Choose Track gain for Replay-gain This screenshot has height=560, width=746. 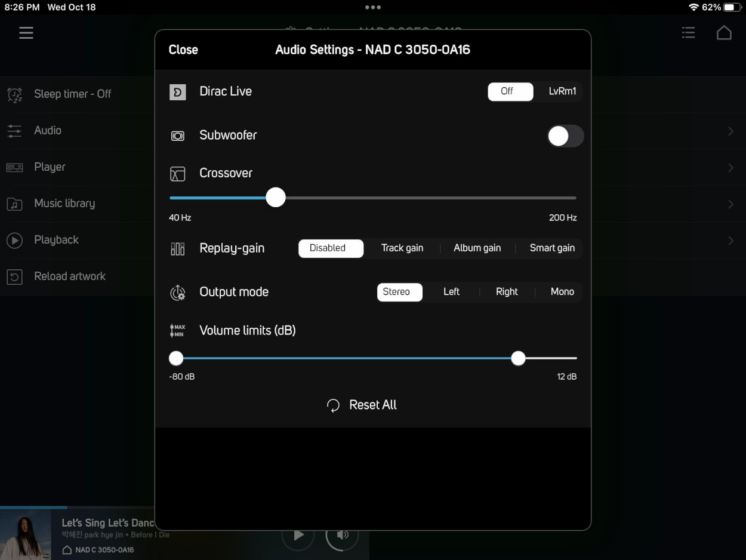(402, 248)
